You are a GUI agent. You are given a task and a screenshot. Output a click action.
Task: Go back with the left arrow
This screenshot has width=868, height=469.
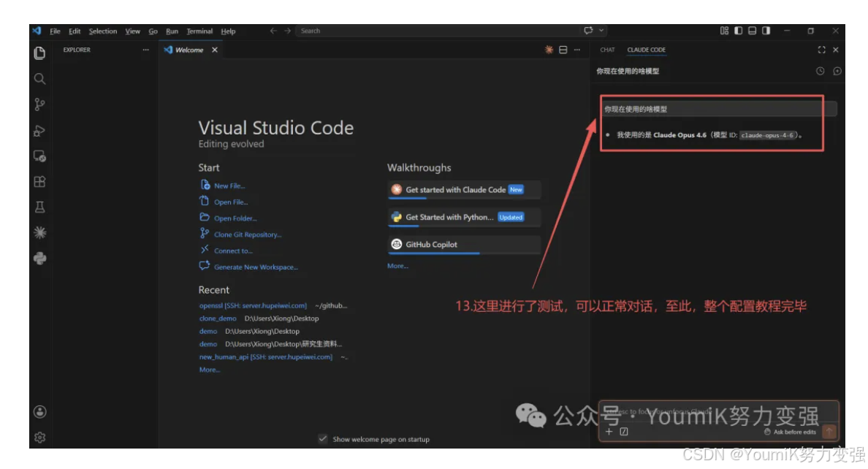point(273,31)
